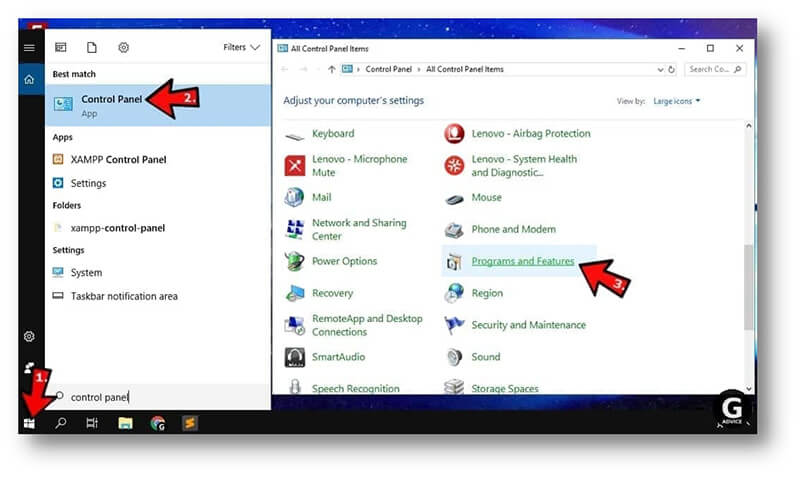
Task: Open RemoteApp and Desktop Connections icon
Action: pyautogui.click(x=294, y=325)
